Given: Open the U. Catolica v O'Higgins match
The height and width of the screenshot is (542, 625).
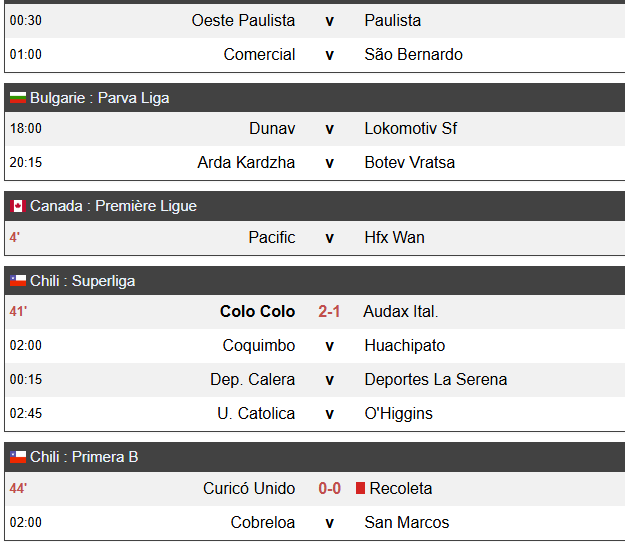Looking at the screenshot, I should (x=315, y=414).
